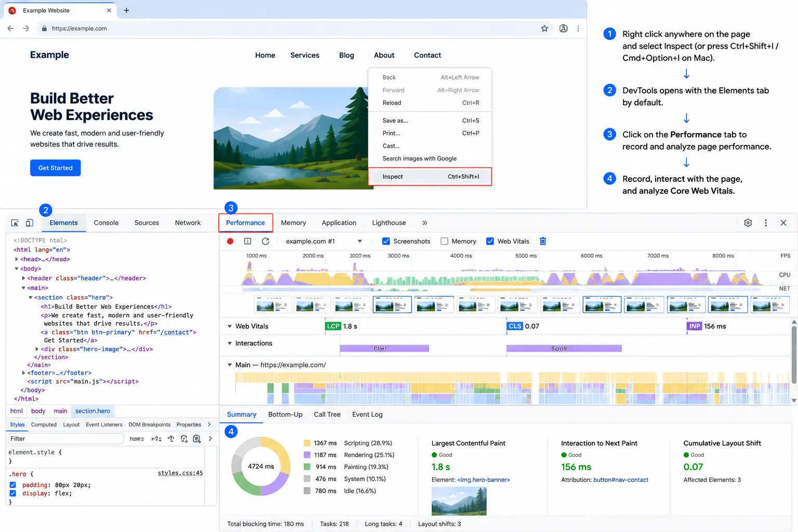Click the browser back arrow

[10, 29]
